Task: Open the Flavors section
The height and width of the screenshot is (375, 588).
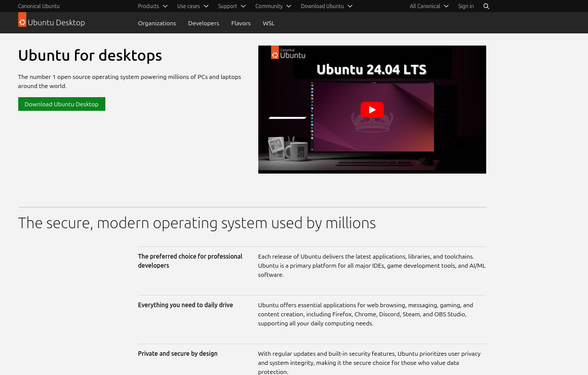Action: [x=241, y=23]
